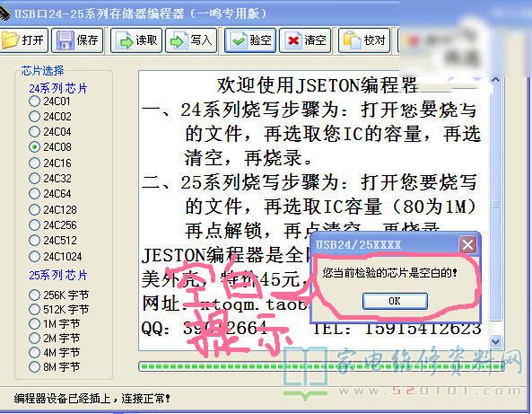Click the 写入 write chip toolbar button

191,40
